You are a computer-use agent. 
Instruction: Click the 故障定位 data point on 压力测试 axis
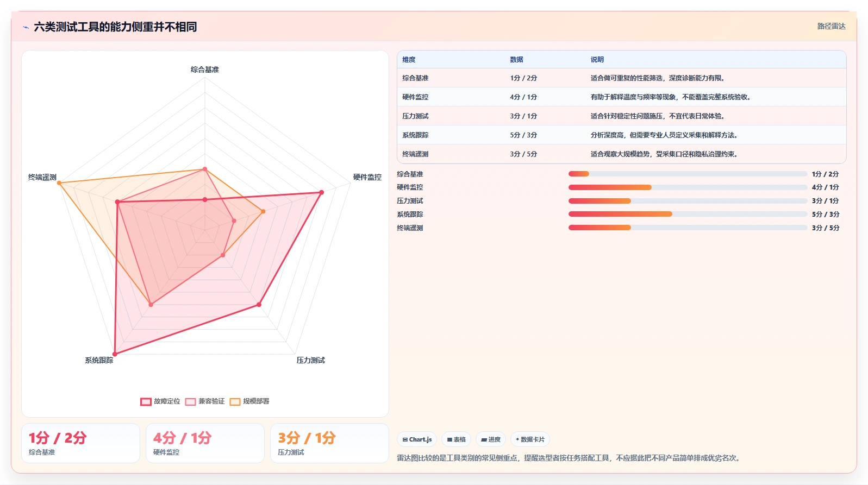(259, 305)
